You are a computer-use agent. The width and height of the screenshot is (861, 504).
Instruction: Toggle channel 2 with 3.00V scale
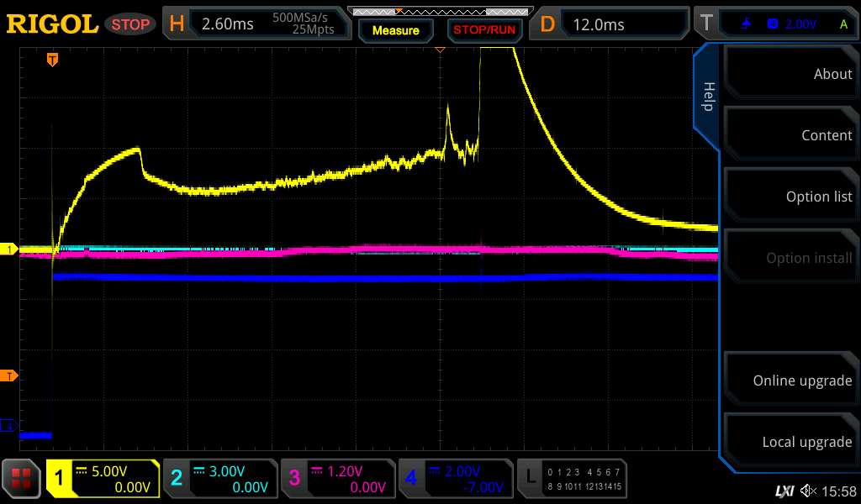point(220,479)
